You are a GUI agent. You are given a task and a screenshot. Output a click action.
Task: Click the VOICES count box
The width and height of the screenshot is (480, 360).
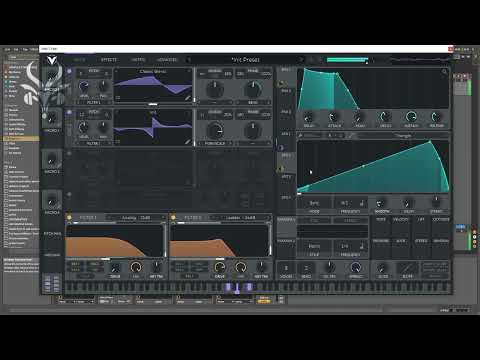[286, 269]
